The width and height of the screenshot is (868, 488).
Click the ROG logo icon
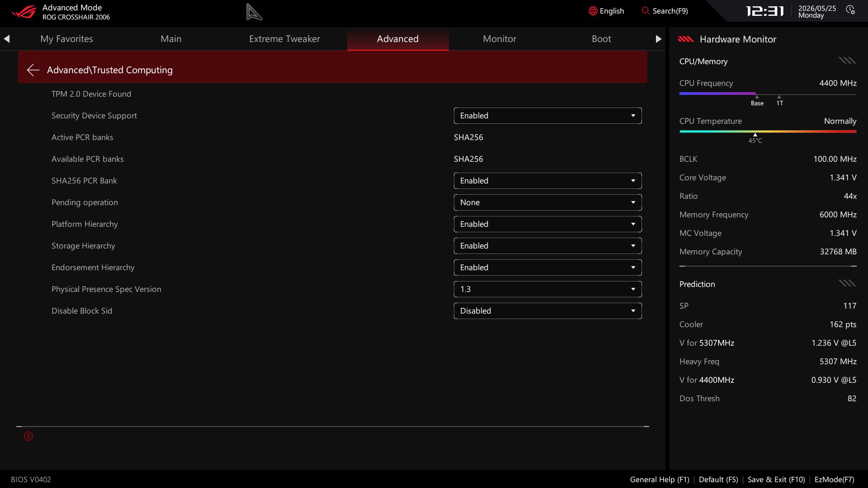click(x=24, y=11)
